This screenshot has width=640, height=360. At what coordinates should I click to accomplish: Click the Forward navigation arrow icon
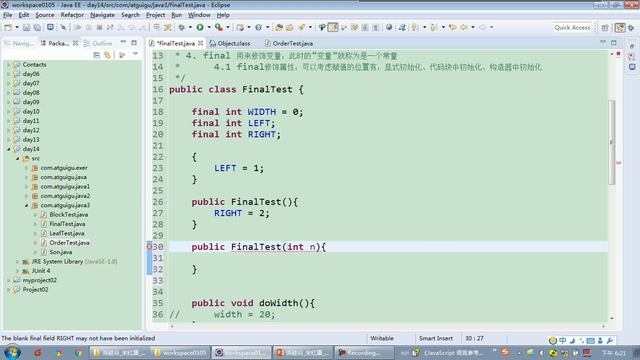point(482,27)
